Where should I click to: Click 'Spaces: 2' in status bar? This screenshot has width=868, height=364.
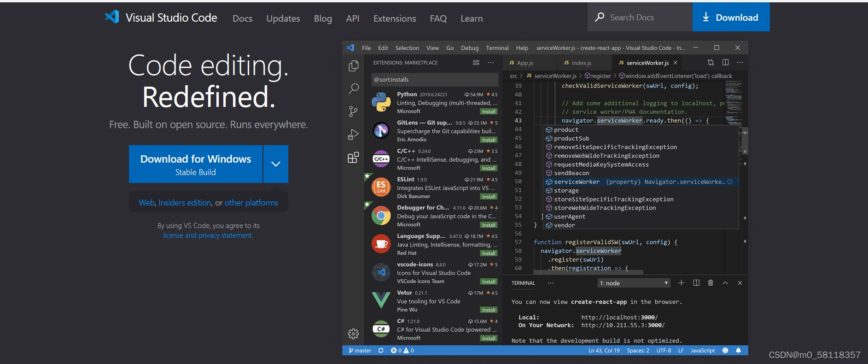coord(638,351)
